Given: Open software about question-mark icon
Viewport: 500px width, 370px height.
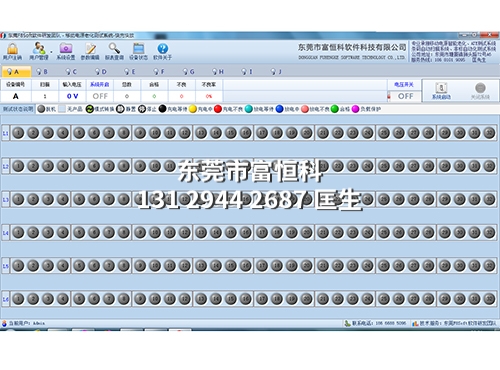Looking at the screenshot, I should tap(162, 49).
